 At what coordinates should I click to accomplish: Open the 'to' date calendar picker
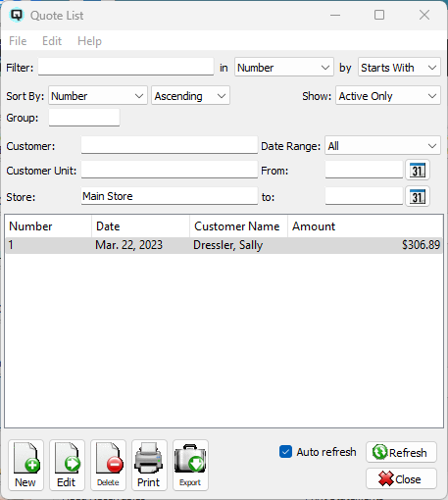point(418,196)
